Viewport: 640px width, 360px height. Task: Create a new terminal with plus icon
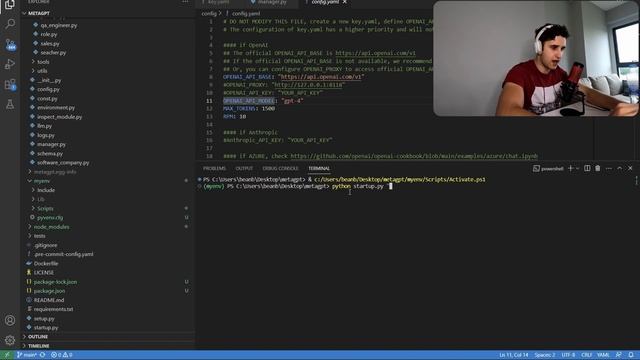(571, 168)
